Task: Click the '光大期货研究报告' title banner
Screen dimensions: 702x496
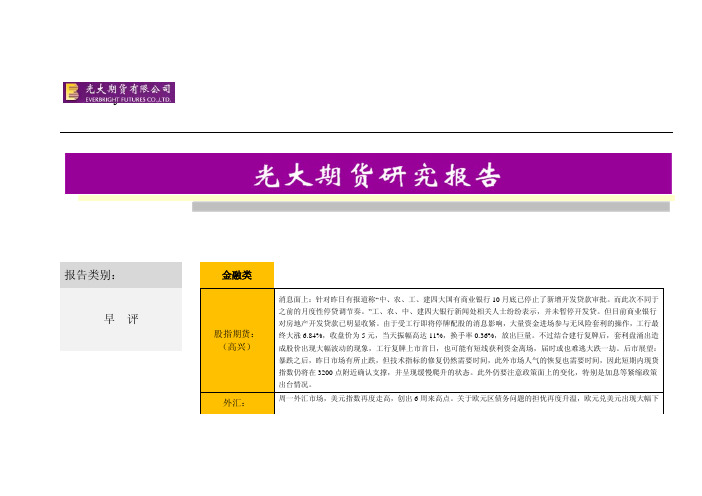Action: click(368, 174)
